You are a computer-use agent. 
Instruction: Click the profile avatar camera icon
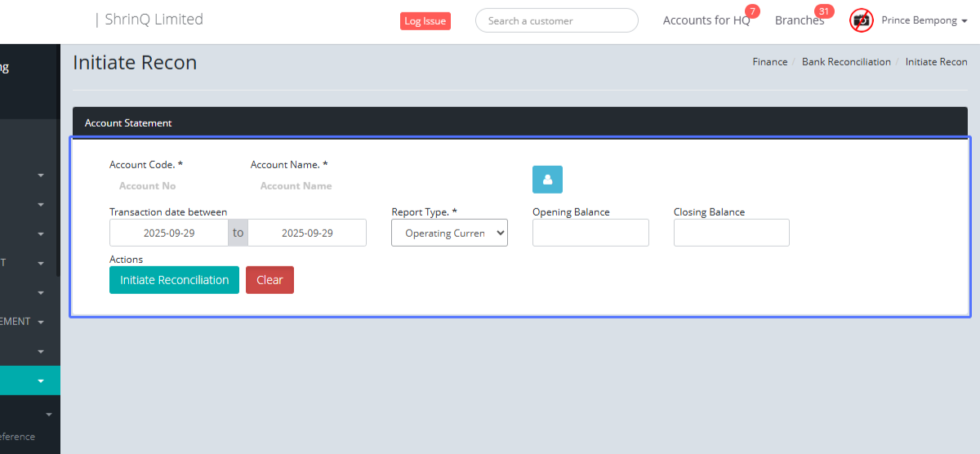click(862, 20)
